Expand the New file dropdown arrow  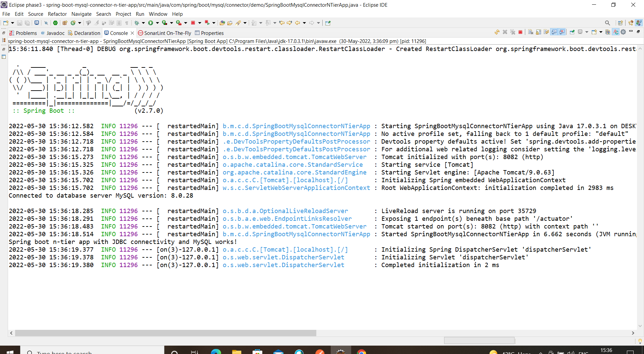(x=12, y=23)
